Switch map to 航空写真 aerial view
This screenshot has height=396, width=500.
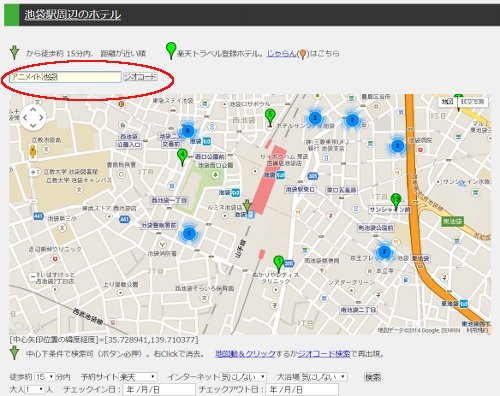tap(473, 102)
